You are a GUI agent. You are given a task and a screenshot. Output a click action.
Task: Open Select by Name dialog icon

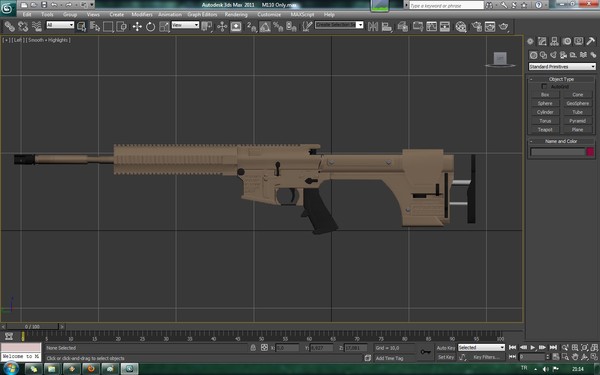[x=95, y=26]
